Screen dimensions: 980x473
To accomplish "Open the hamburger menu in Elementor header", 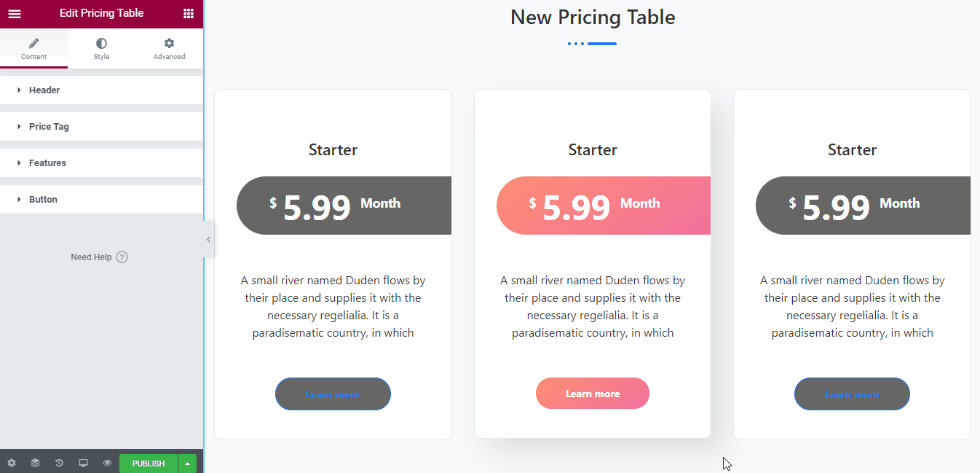I will pos(15,14).
